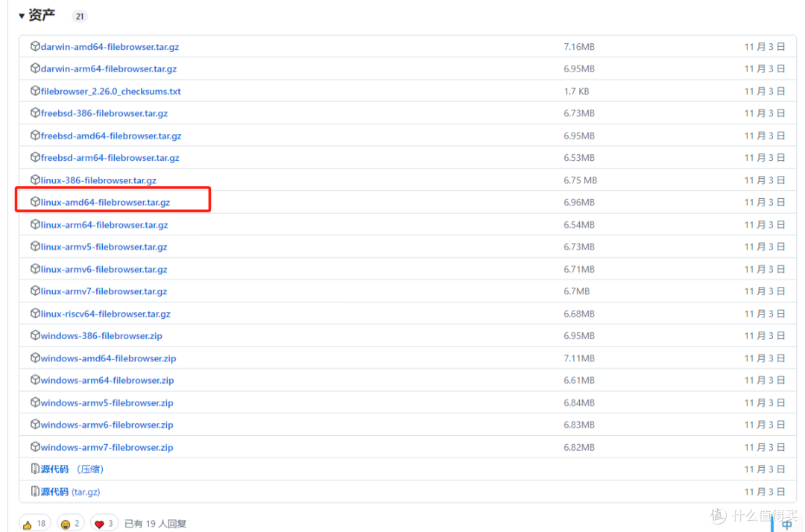The image size is (805, 532).
Task: Select the 6.96MB linux-amd64 size
Action: (x=579, y=203)
